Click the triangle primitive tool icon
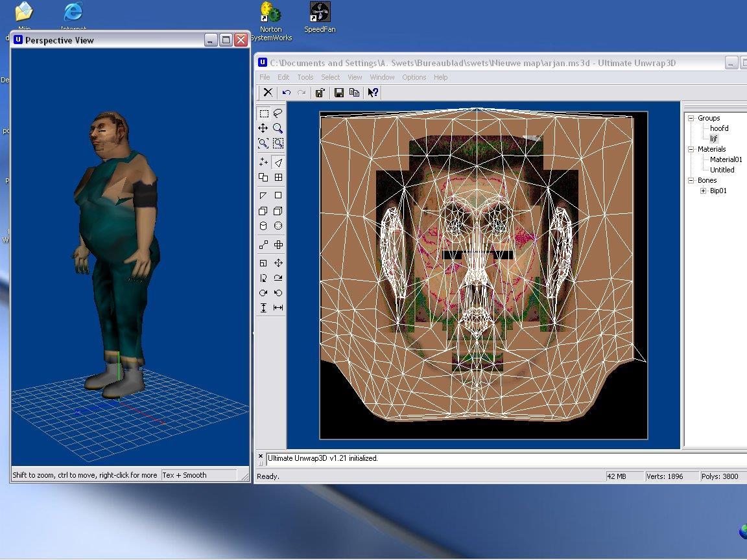The image size is (747, 560). [x=263, y=195]
